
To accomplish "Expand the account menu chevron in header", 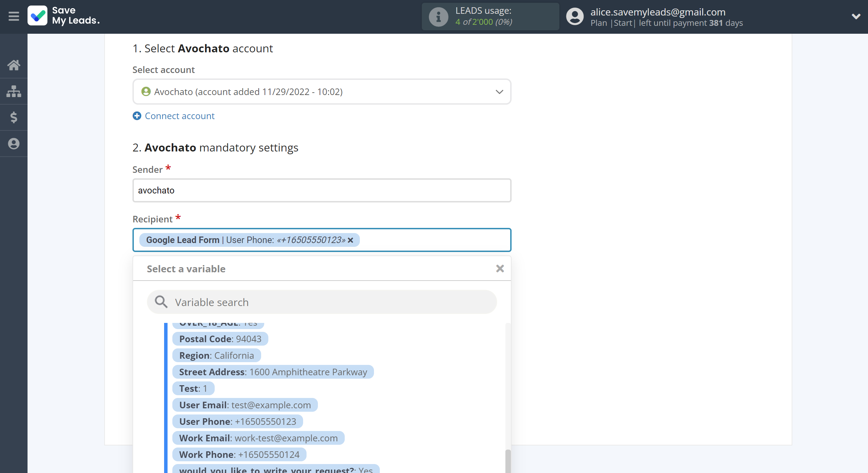I will pyautogui.click(x=856, y=16).
